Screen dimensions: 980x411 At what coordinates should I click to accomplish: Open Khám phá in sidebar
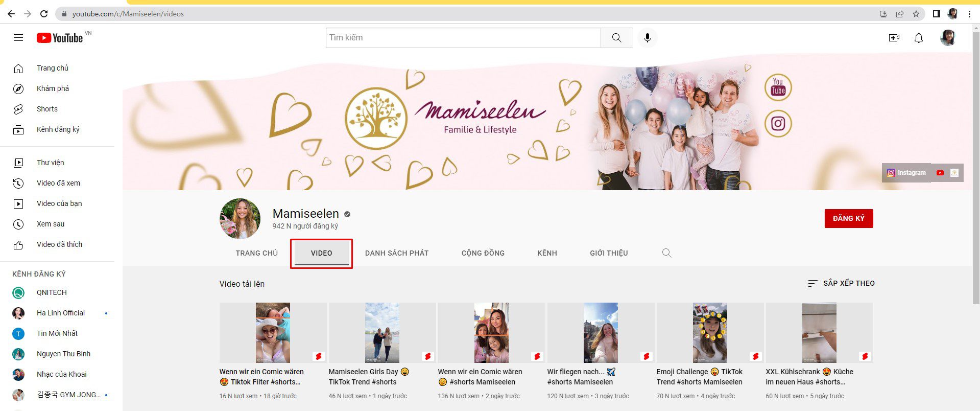click(x=57, y=88)
